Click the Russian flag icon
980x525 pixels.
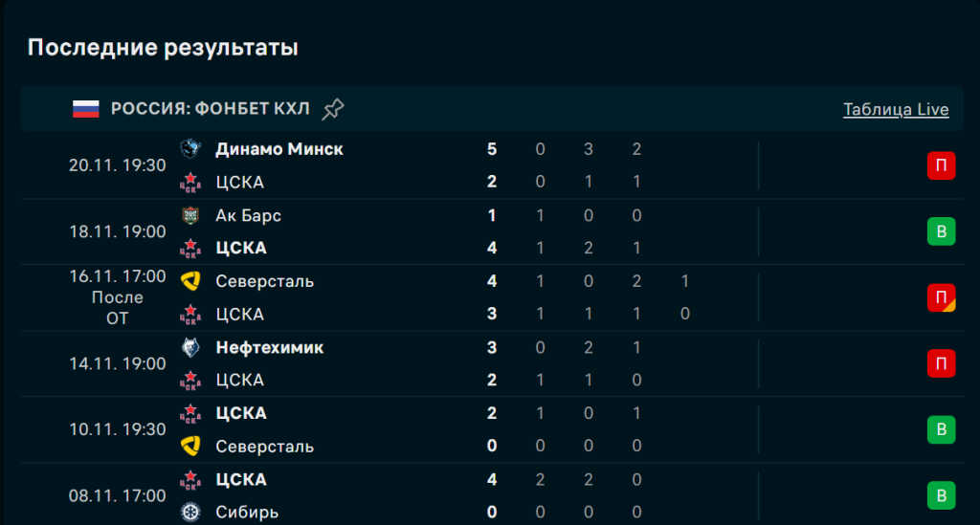[86, 109]
